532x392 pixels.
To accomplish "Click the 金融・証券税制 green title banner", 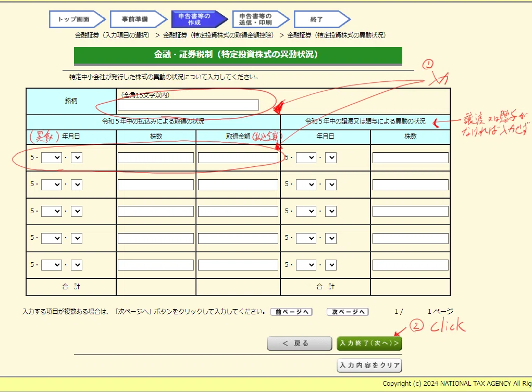I will point(238,56).
